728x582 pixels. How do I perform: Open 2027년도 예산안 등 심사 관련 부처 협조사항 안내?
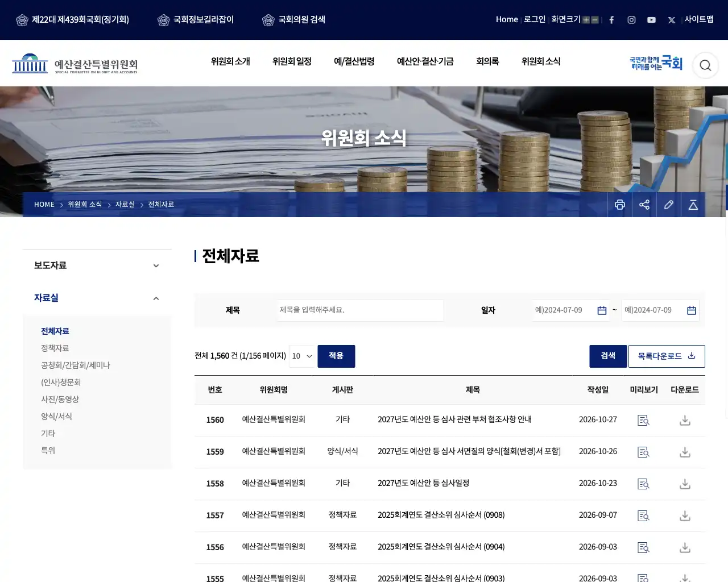click(455, 419)
